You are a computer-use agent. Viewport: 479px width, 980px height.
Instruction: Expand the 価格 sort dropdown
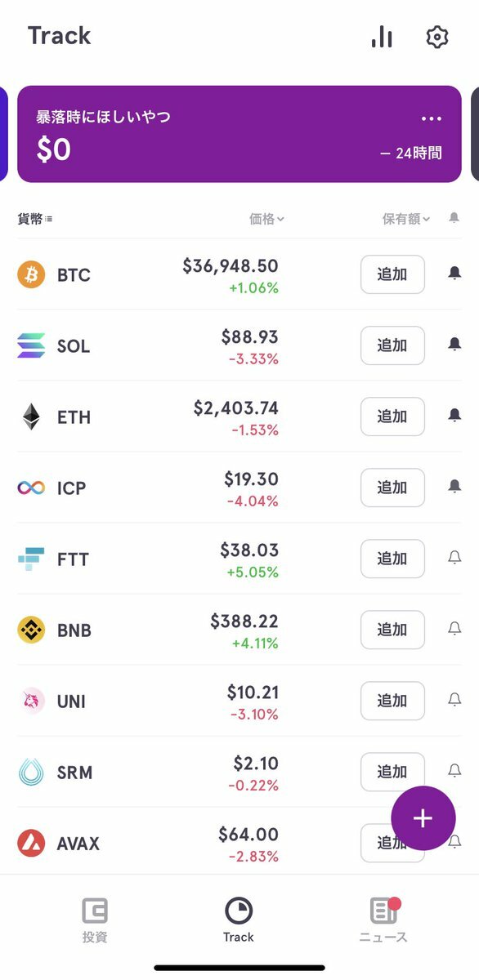coord(266,219)
